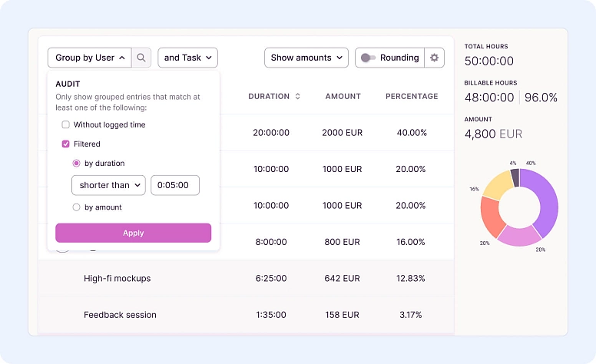The width and height of the screenshot is (596, 364).
Task: Collapse the Group by User dropdown
Action: click(x=88, y=58)
